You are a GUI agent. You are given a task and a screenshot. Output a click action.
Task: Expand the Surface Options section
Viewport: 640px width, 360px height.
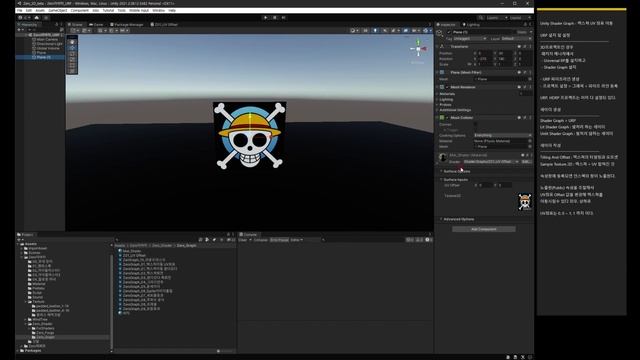[456, 171]
